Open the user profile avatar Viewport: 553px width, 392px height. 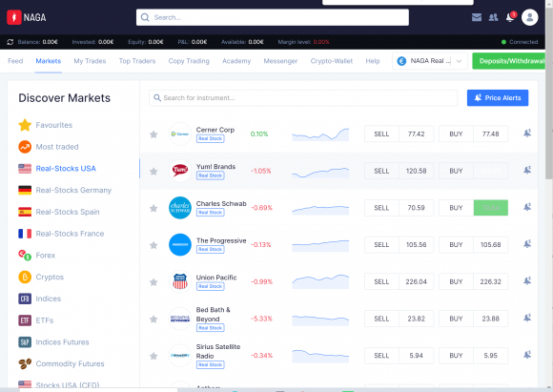click(529, 17)
